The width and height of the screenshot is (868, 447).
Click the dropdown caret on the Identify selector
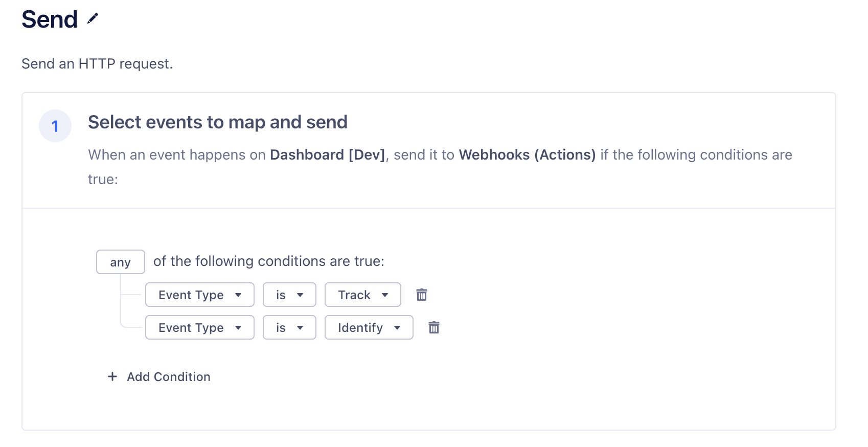click(x=398, y=327)
